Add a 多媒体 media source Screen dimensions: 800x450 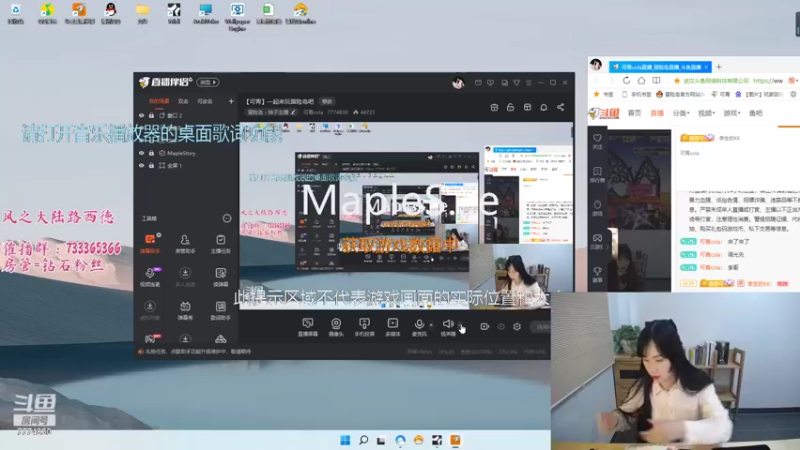point(392,327)
